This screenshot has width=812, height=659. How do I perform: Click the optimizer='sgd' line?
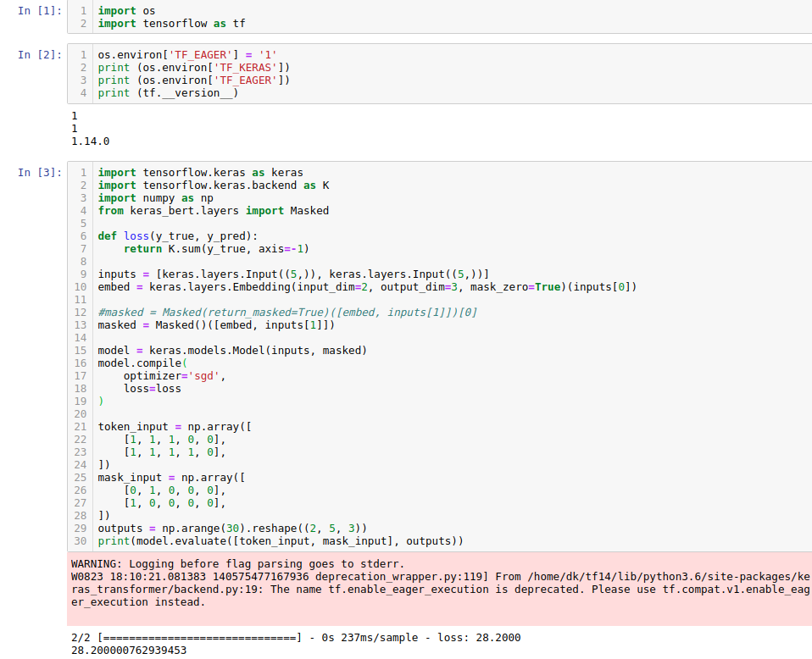175,376
